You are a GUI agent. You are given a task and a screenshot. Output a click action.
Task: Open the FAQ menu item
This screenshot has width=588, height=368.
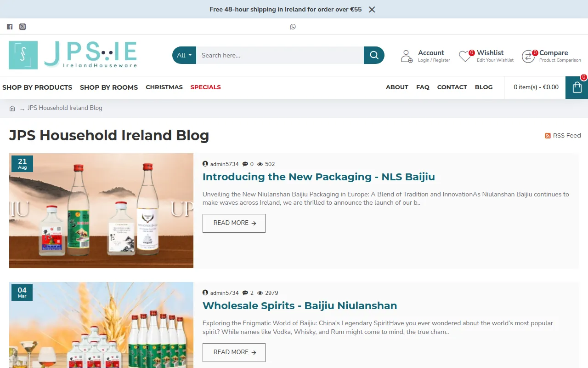(423, 87)
